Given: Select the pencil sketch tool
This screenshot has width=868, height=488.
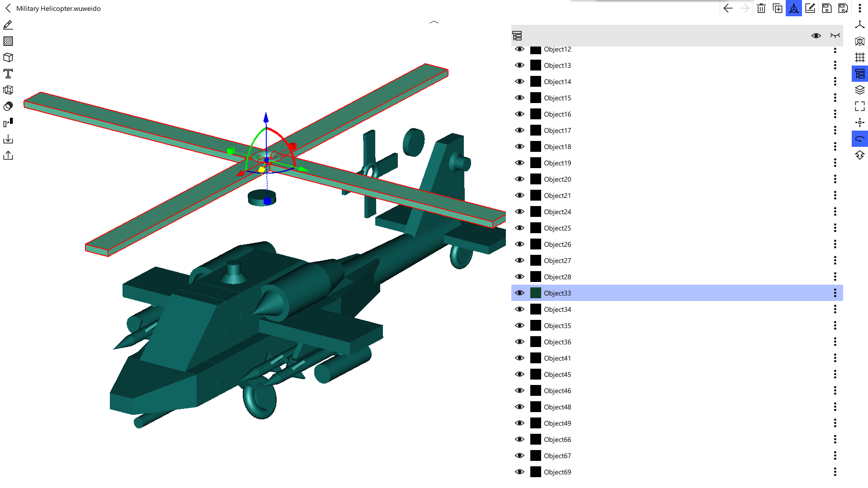Looking at the screenshot, I should pyautogui.click(x=8, y=25).
